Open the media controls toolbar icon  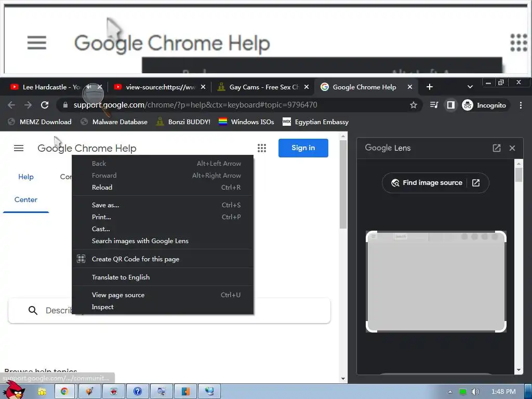click(434, 105)
